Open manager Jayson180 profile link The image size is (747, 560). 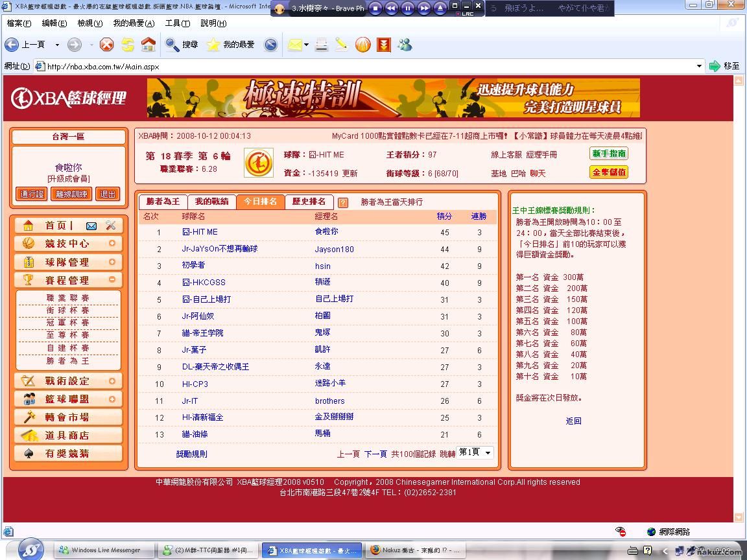click(334, 249)
